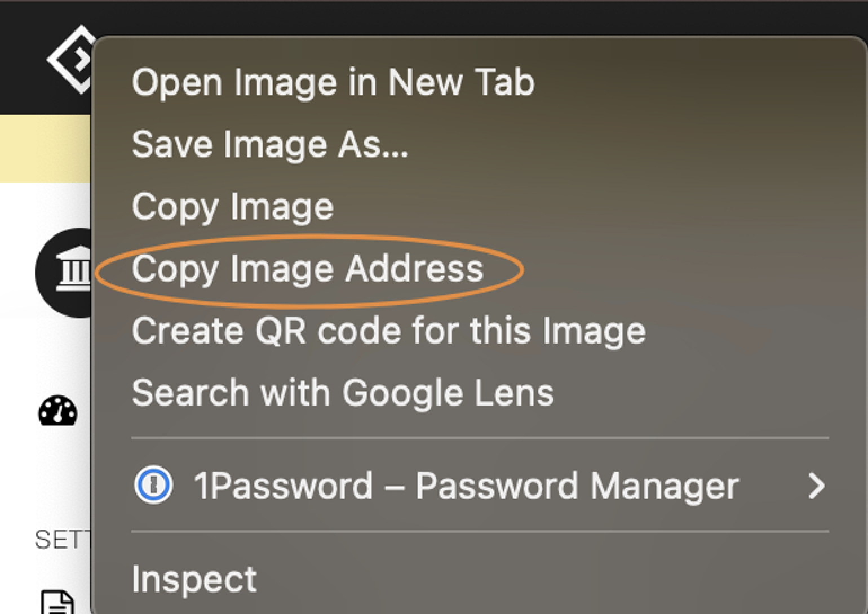Open the dashboard gauge icon in sidebar
Screen dimensions: 868x614
point(57,411)
